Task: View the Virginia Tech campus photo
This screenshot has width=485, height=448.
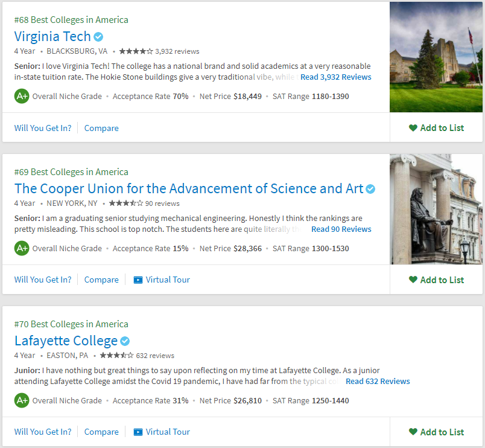Action: pyautogui.click(x=436, y=57)
